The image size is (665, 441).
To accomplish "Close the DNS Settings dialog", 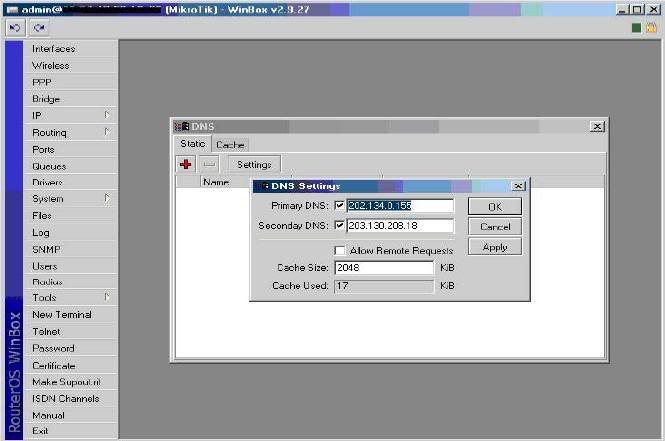I will [518, 186].
